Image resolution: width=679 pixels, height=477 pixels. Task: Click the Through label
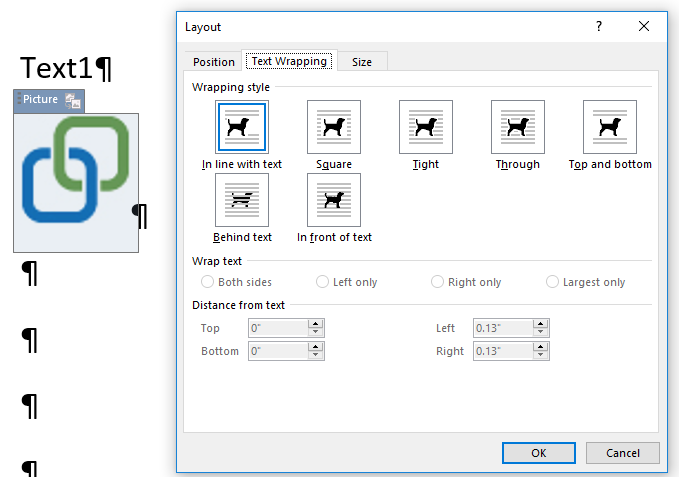(x=518, y=164)
